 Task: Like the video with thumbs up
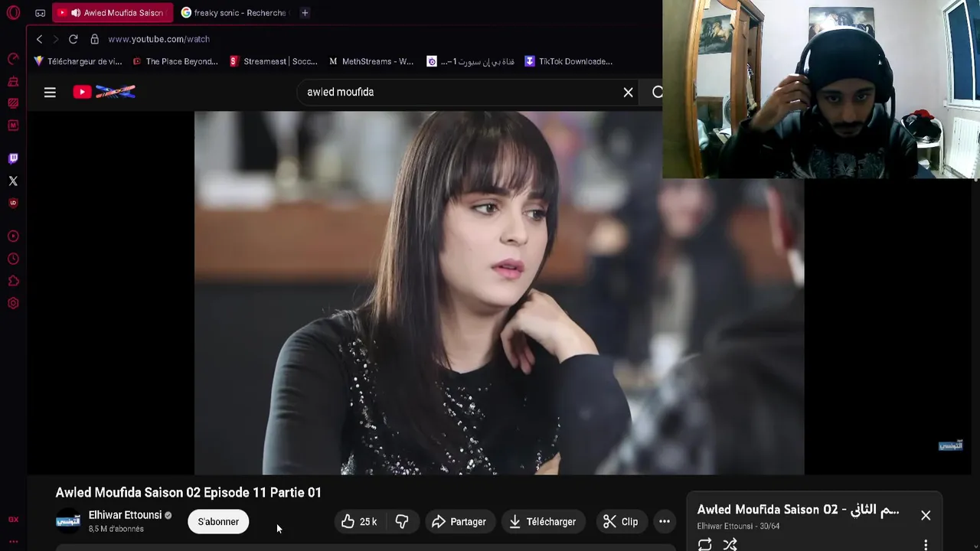coord(359,521)
